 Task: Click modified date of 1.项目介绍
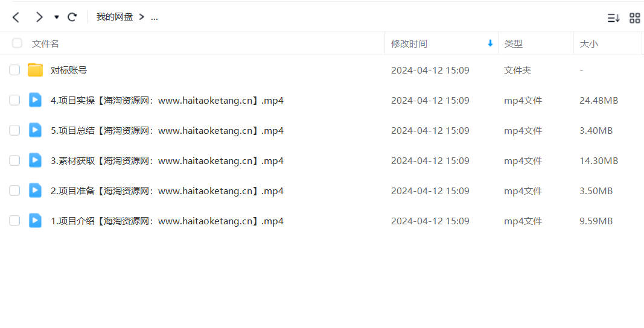pos(430,221)
